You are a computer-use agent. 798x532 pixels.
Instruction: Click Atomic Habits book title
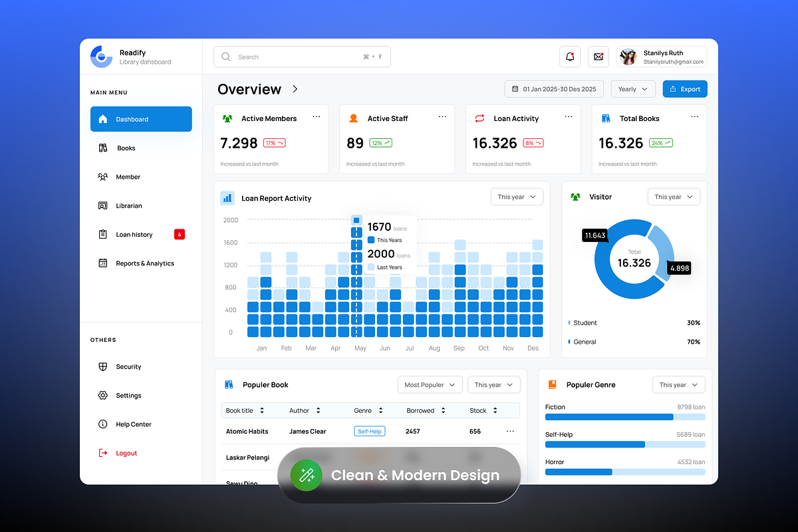pos(247,432)
